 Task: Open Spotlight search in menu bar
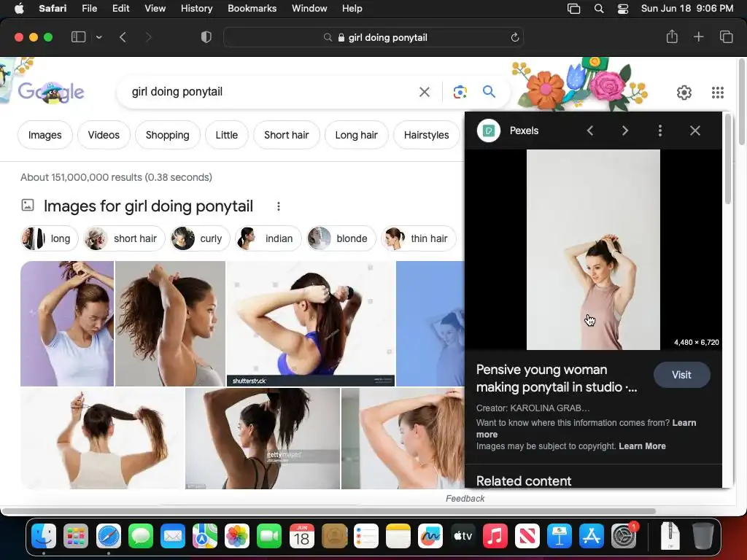tap(599, 9)
